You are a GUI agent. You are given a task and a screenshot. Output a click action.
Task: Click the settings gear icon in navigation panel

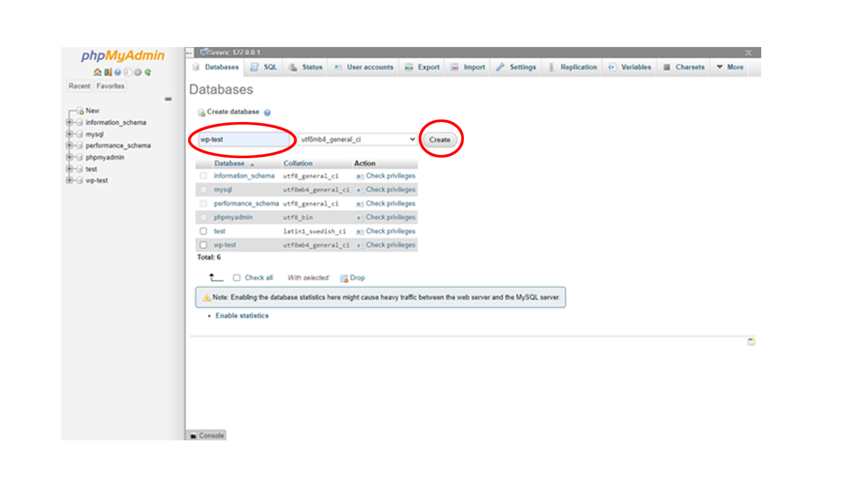pyautogui.click(x=138, y=72)
